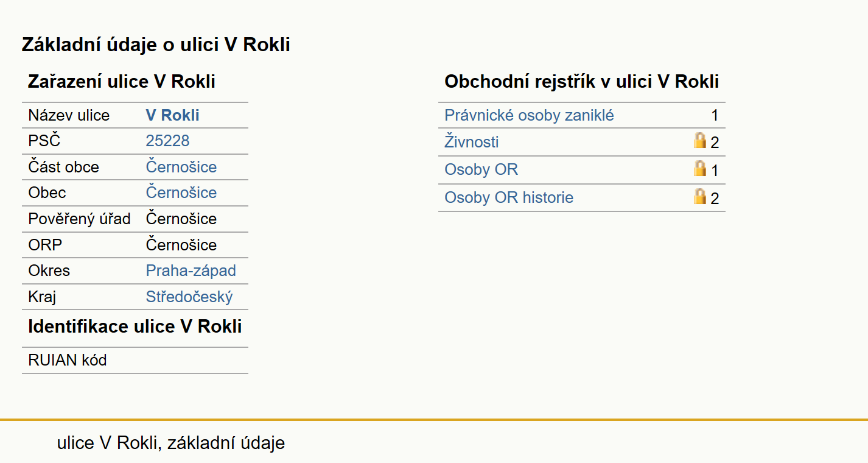The width and height of the screenshot is (868, 463).
Task: Click the heading Základní údaje o ulici V Rokli
Action: [x=156, y=44]
